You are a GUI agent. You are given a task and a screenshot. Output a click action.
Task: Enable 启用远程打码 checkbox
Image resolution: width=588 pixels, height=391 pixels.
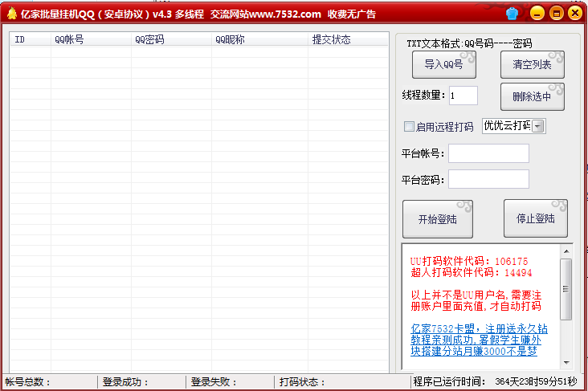pos(409,126)
